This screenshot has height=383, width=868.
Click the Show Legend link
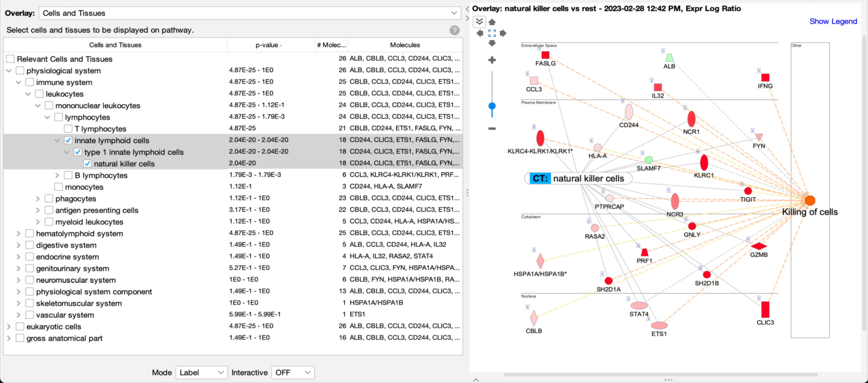(x=833, y=21)
